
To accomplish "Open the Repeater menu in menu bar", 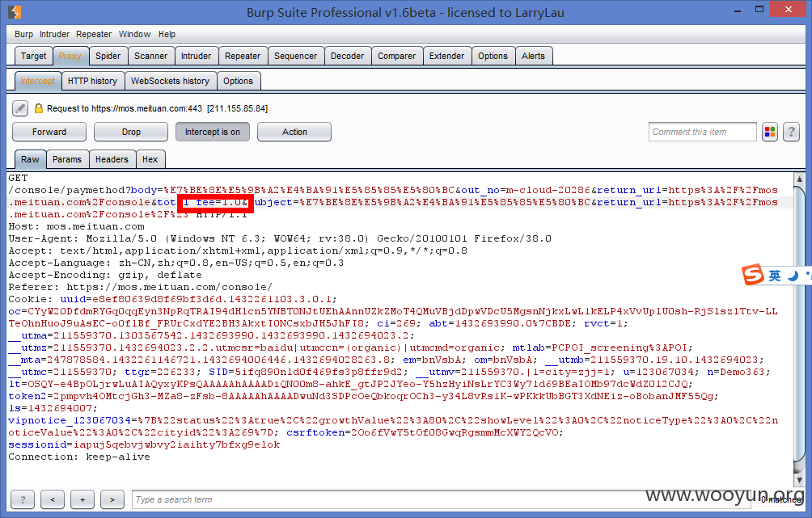I will (94, 34).
